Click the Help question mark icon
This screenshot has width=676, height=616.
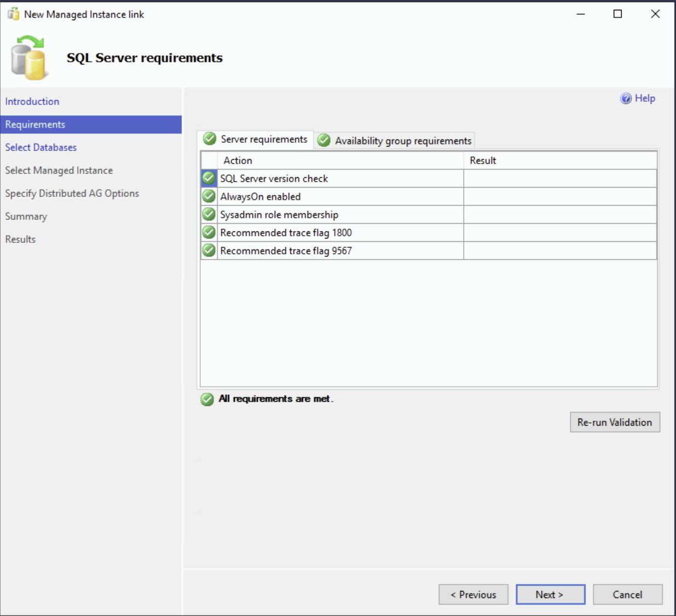626,98
